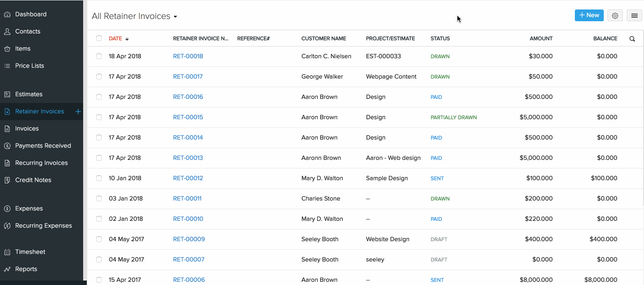This screenshot has width=644, height=285.
Task: Click the Aaron - Web design project cell
Action: (x=393, y=158)
